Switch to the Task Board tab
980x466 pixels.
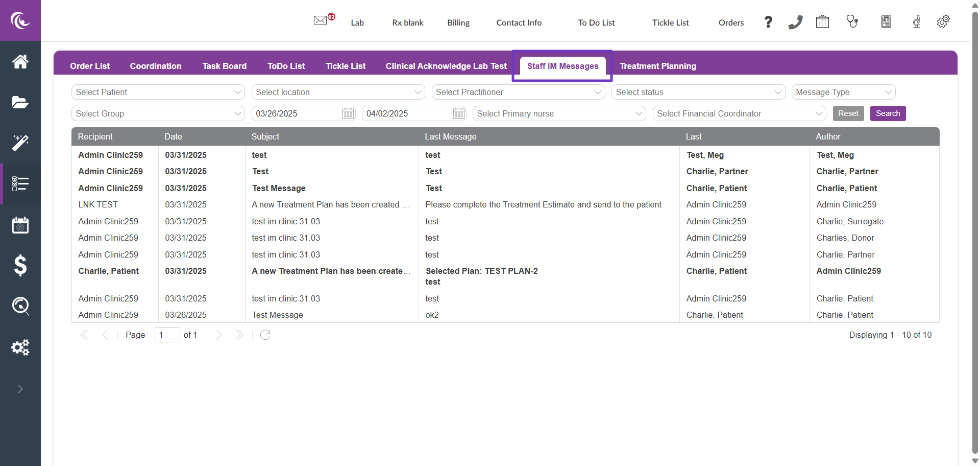click(224, 66)
